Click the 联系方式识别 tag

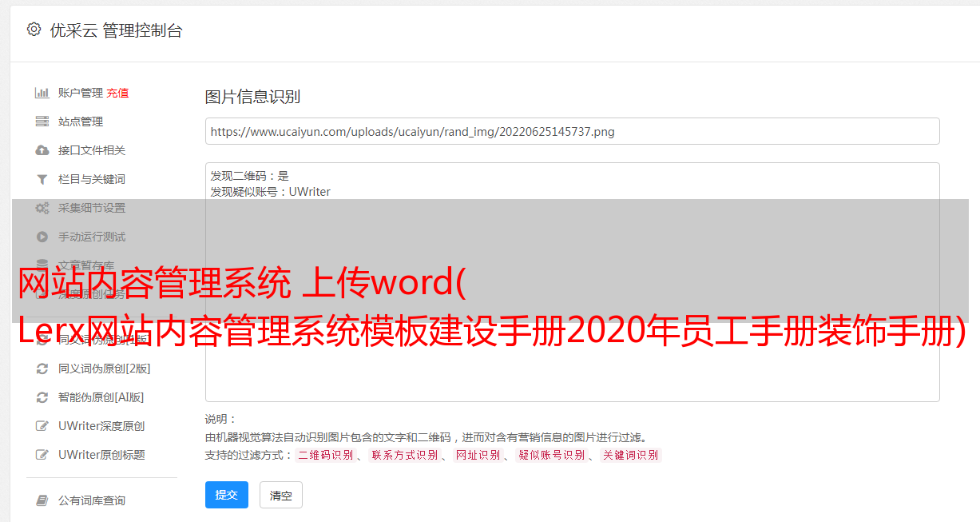404,455
